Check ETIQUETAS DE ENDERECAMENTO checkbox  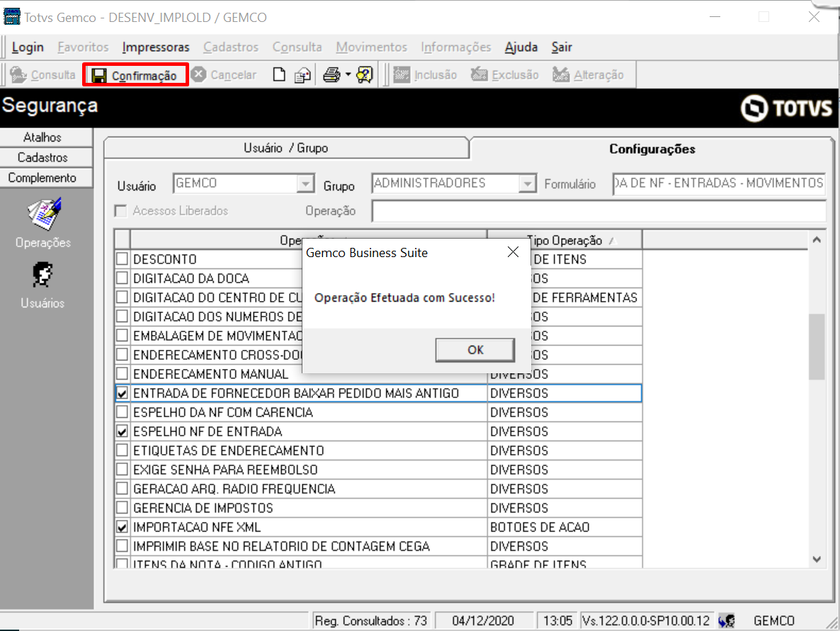(x=122, y=450)
